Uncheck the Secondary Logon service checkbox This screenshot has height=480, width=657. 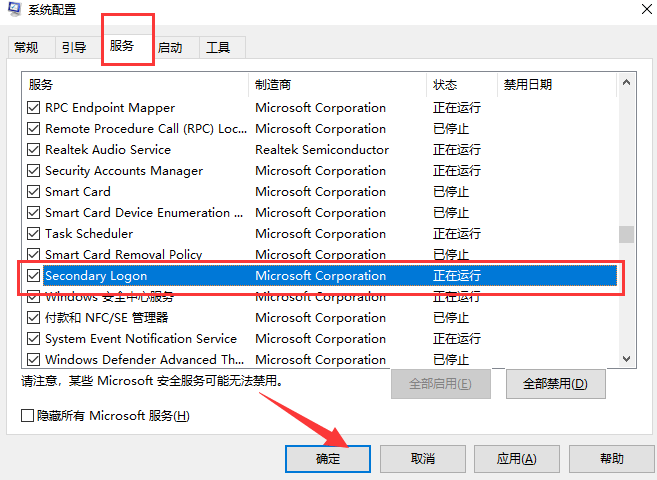click(34, 276)
